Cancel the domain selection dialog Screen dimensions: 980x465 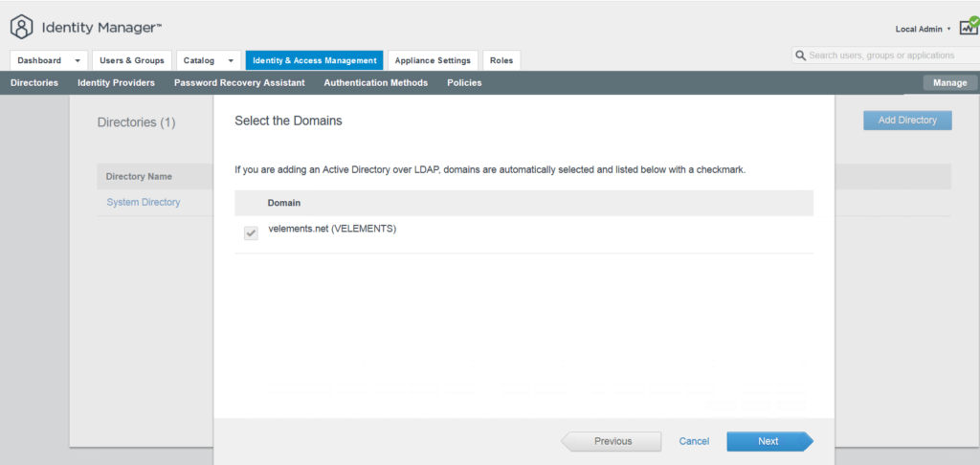(x=694, y=441)
